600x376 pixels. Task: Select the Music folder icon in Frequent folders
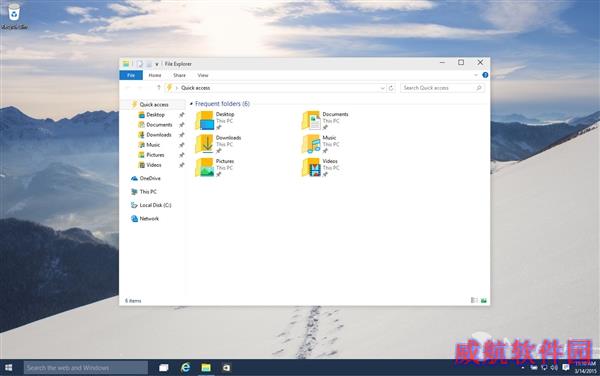311,144
